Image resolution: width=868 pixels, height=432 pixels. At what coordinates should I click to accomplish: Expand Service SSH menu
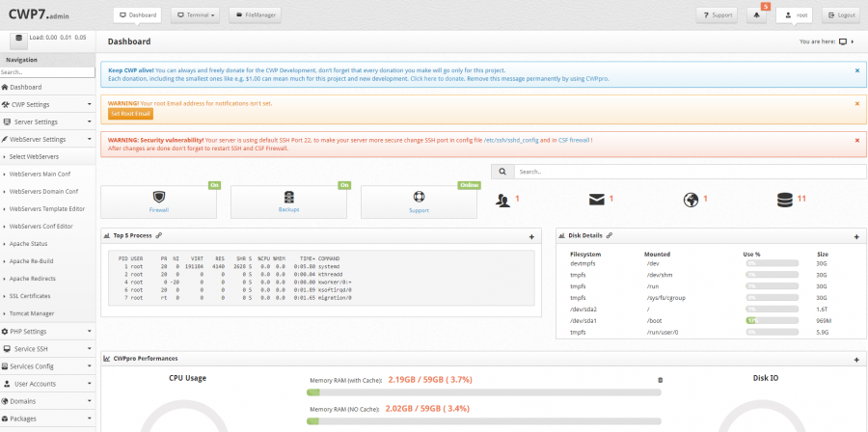coord(47,349)
